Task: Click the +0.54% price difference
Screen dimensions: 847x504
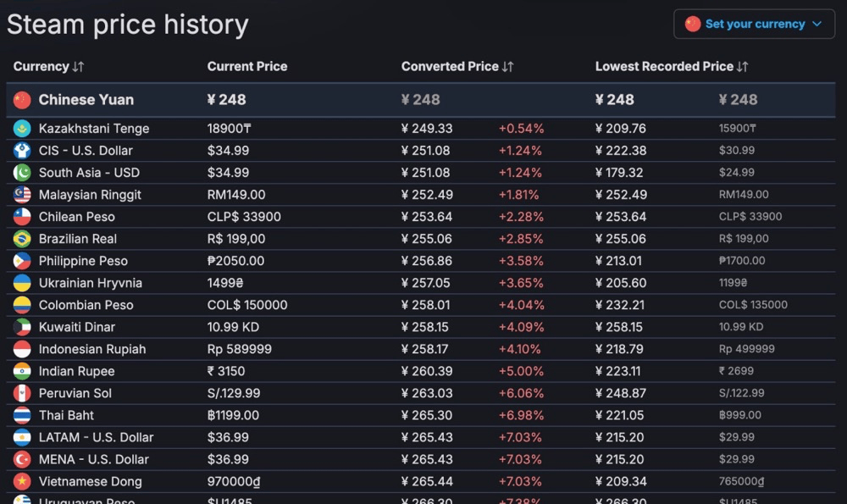Action: pos(521,129)
